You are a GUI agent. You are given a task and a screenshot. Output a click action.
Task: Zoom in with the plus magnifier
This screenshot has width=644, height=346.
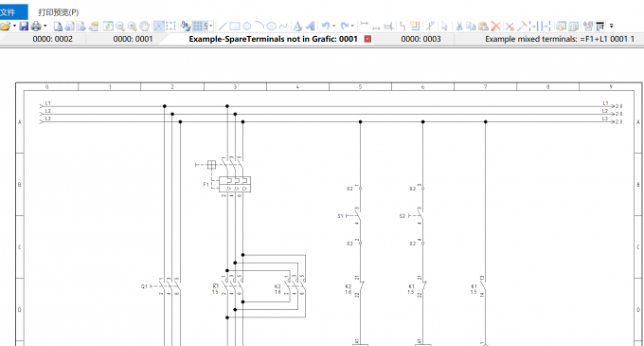point(132,27)
